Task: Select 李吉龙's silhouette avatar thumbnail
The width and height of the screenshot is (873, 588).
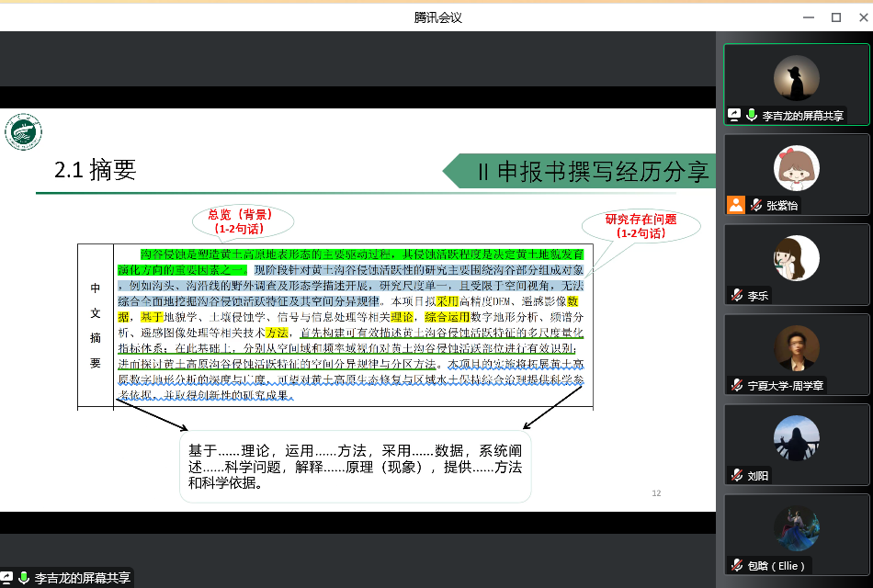Action: [796, 78]
